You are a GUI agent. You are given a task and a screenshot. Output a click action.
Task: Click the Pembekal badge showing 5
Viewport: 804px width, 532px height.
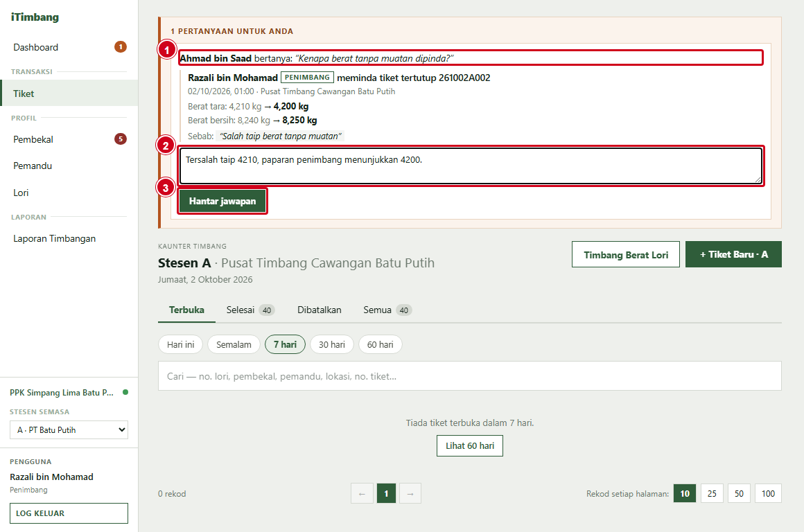coord(121,139)
